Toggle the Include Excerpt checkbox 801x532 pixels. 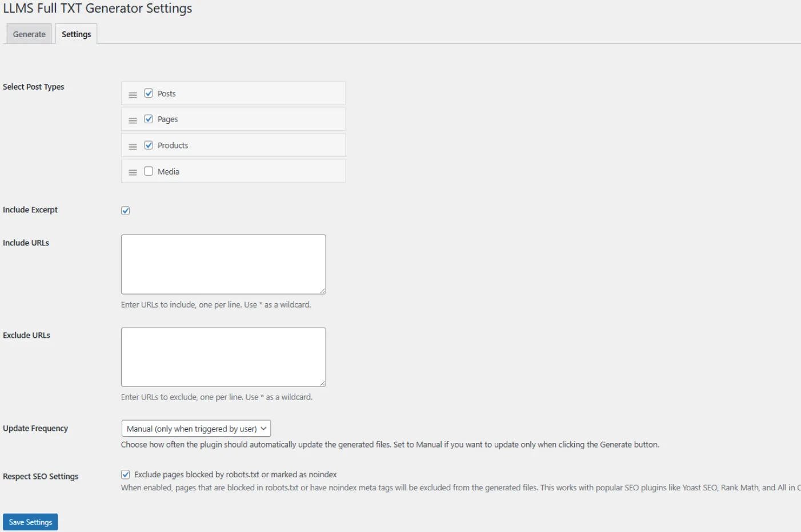126,211
